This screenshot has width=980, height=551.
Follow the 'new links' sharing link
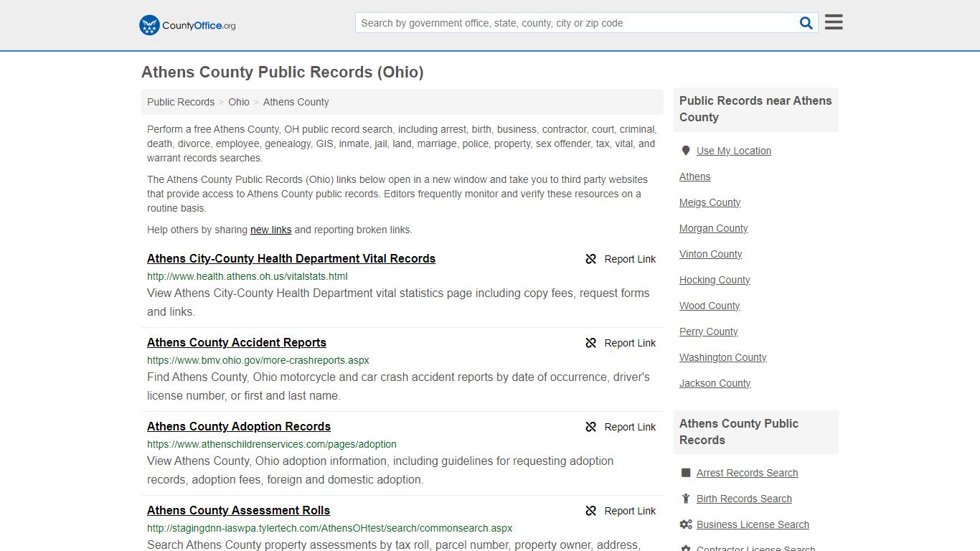[x=270, y=230]
